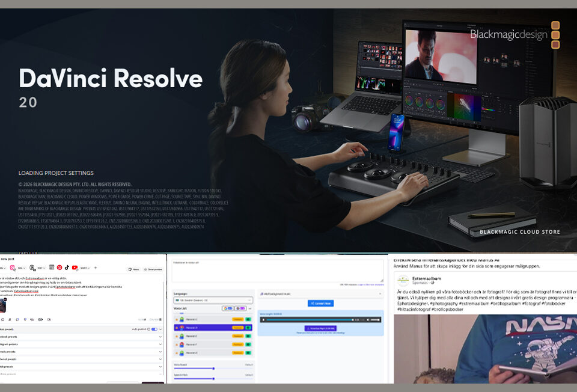
Task: Click the play icon on audio player
Action: pos(264,320)
